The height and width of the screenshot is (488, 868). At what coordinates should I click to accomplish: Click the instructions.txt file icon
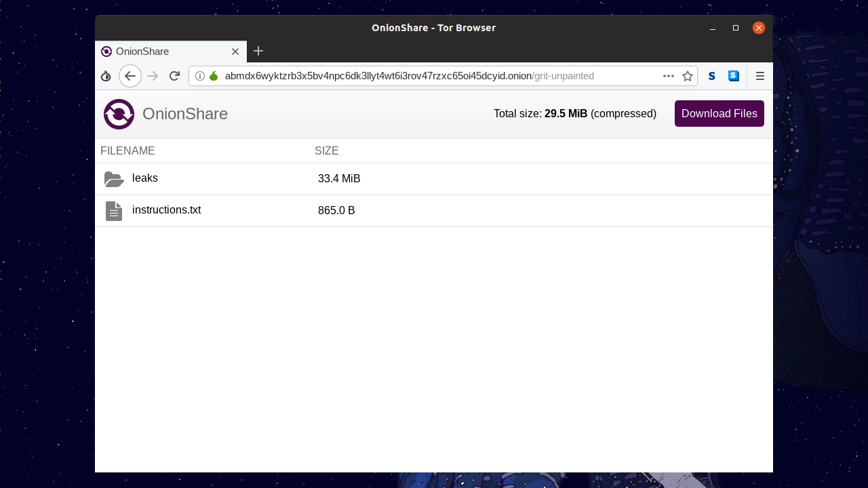pyautogui.click(x=114, y=211)
